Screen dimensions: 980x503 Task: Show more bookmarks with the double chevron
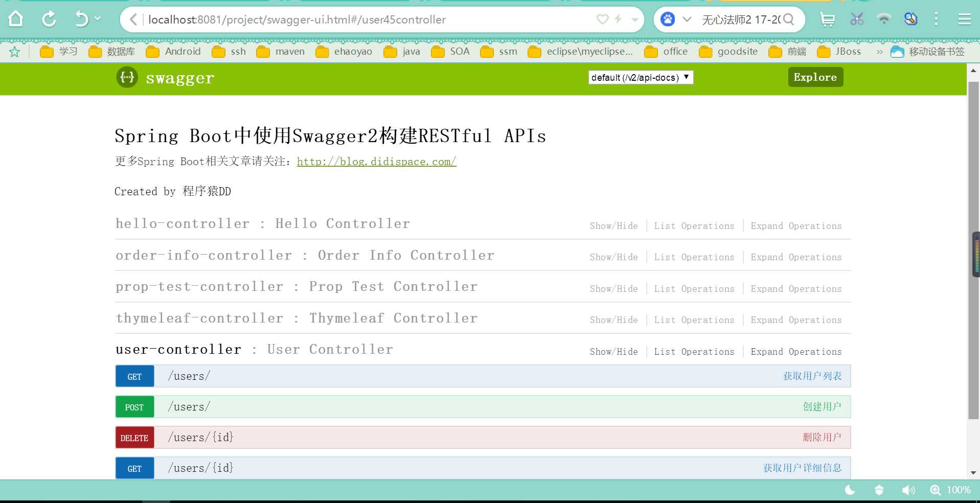pos(879,52)
